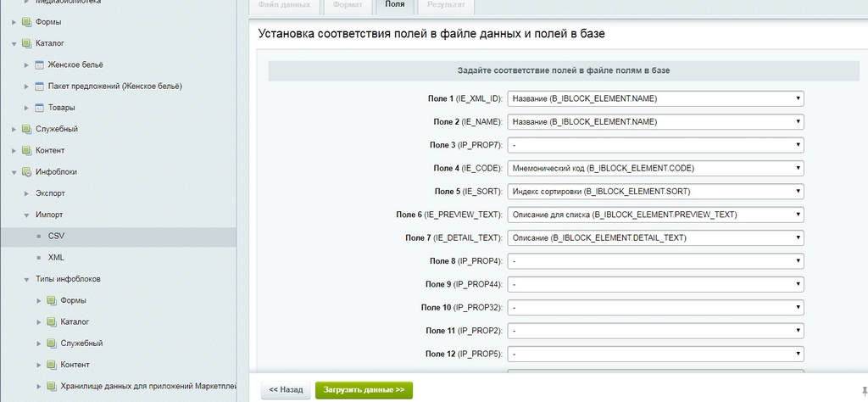
Task: Switch to the Формат tab
Action: pos(348,6)
